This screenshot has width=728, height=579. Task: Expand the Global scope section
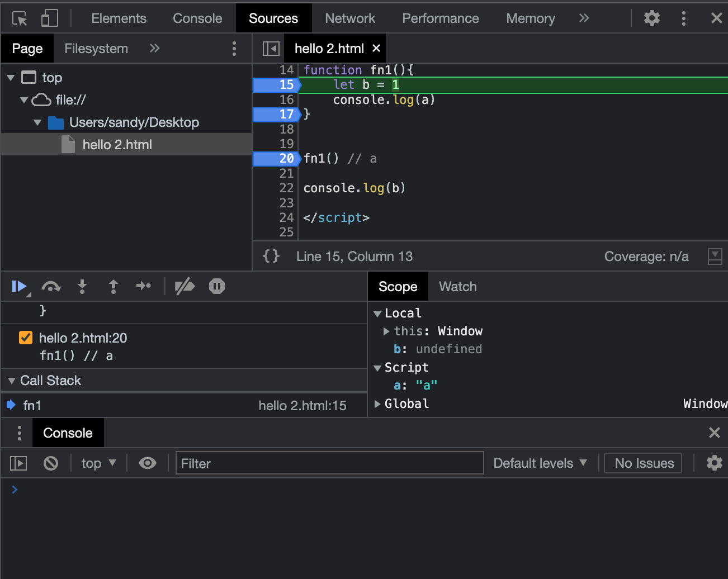coord(377,404)
